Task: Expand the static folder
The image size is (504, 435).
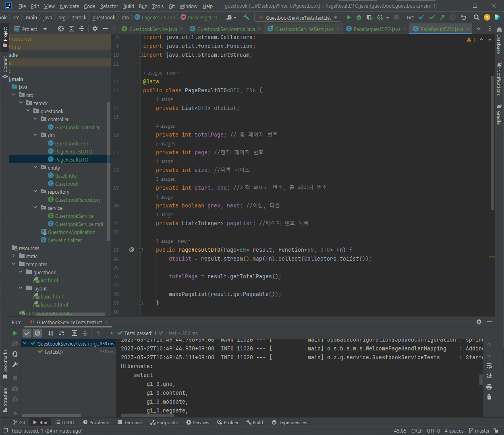Action: point(14,256)
